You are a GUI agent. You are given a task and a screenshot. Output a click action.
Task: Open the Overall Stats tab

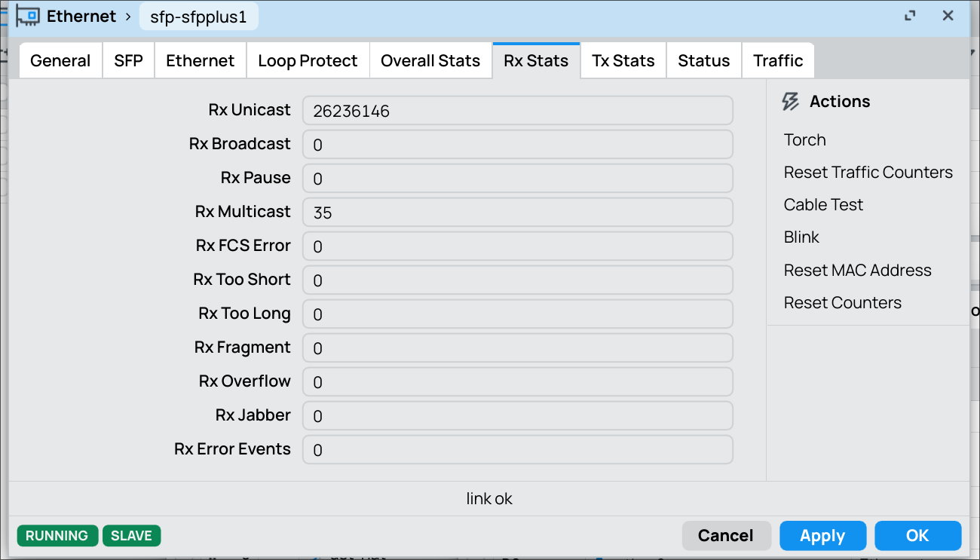tap(430, 61)
